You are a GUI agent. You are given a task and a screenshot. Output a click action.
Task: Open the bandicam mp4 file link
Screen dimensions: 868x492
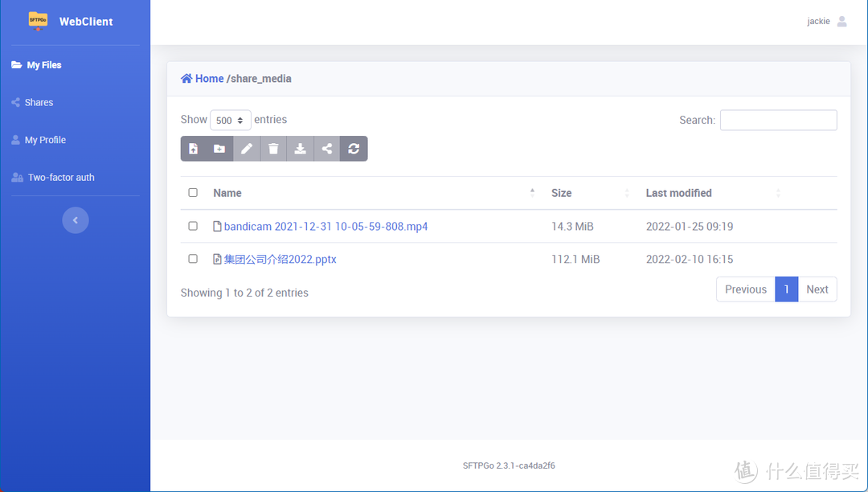tap(325, 227)
